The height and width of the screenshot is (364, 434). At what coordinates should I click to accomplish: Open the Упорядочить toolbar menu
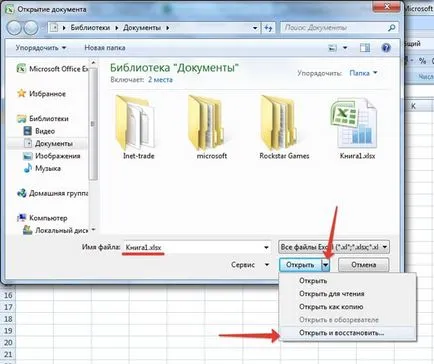coord(41,48)
